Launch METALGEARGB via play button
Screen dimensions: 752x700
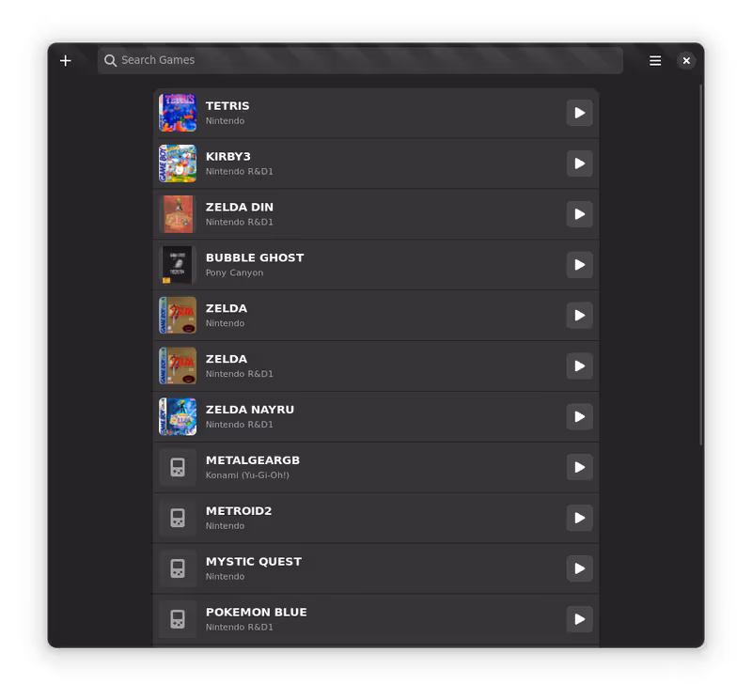(x=579, y=468)
